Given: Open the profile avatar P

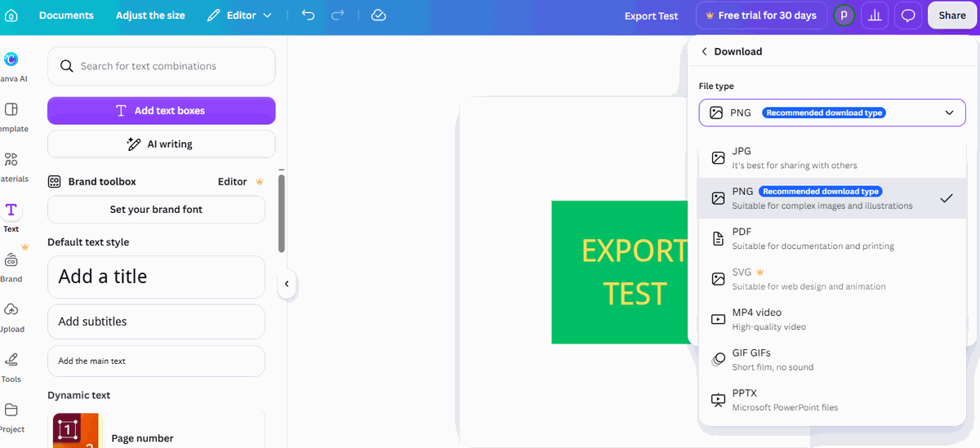Looking at the screenshot, I should click(844, 16).
